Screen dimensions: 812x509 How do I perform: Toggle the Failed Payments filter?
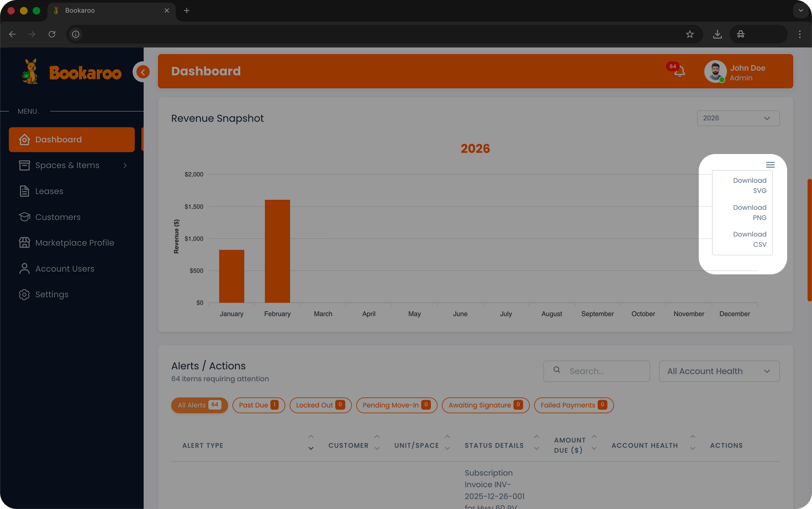click(573, 405)
